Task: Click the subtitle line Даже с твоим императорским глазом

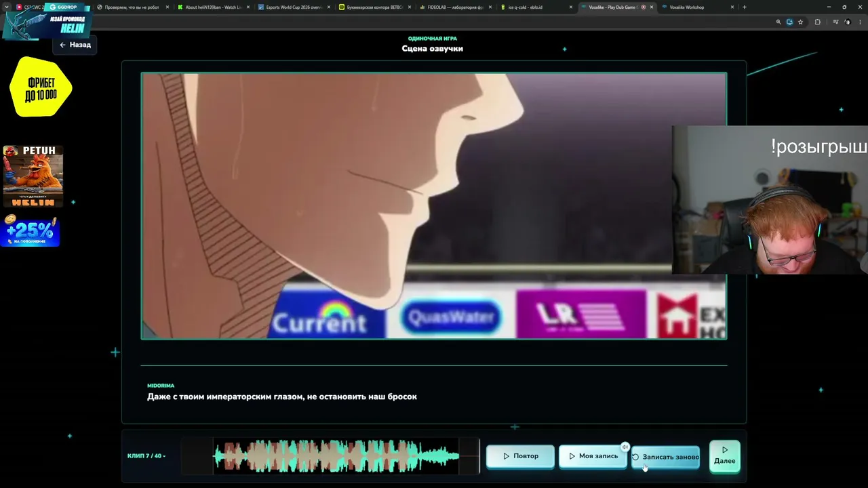Action: click(x=282, y=396)
